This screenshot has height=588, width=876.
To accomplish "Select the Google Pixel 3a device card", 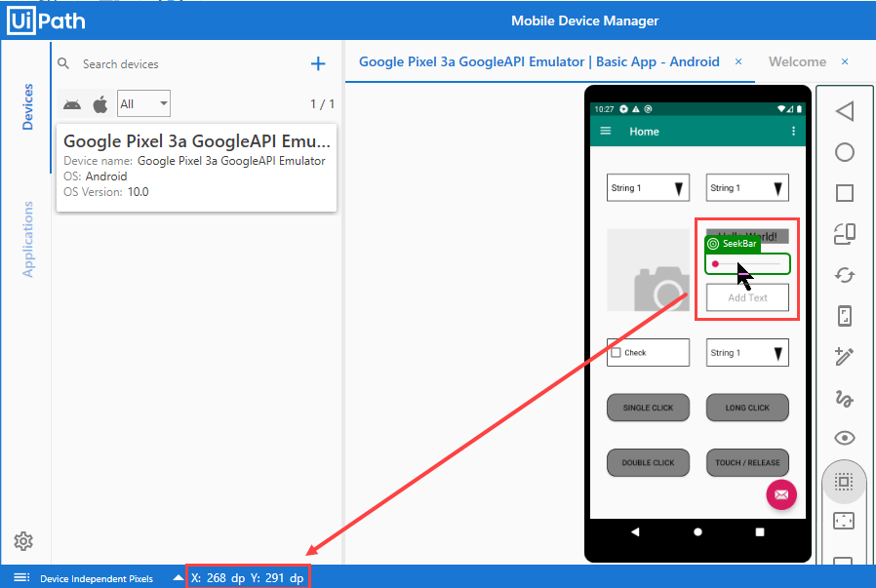I will click(x=196, y=168).
